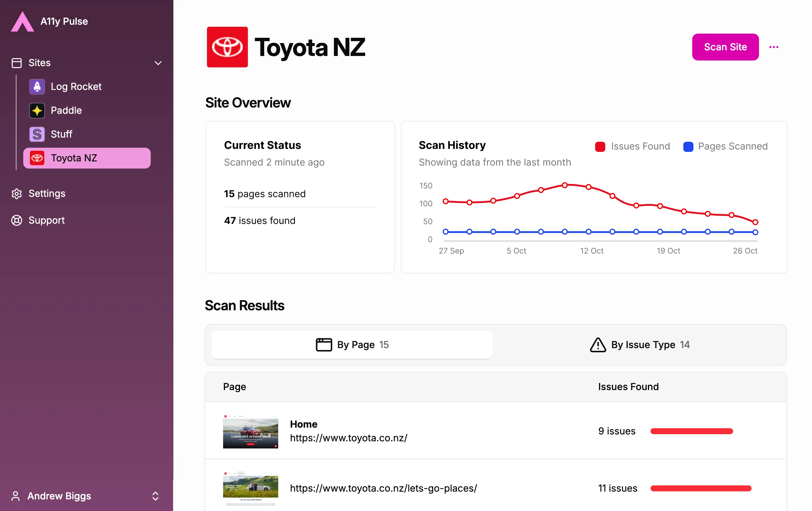Open Support via the lifebuoy icon

16,220
